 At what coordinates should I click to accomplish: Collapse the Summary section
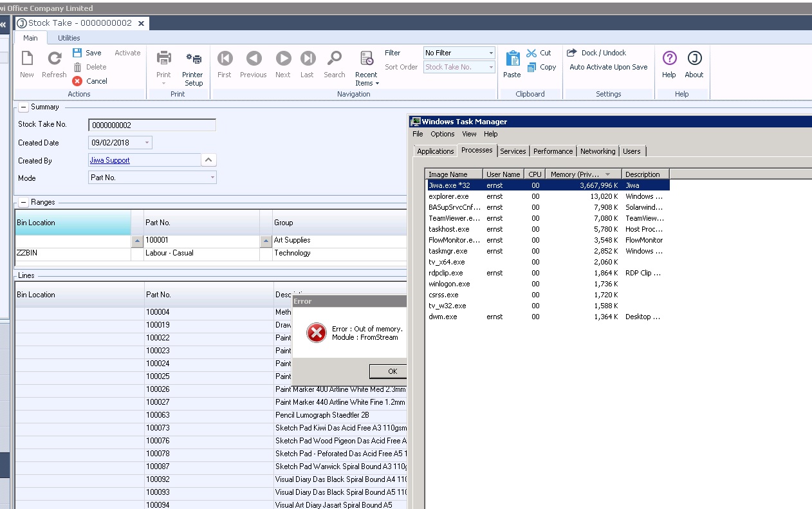click(23, 107)
